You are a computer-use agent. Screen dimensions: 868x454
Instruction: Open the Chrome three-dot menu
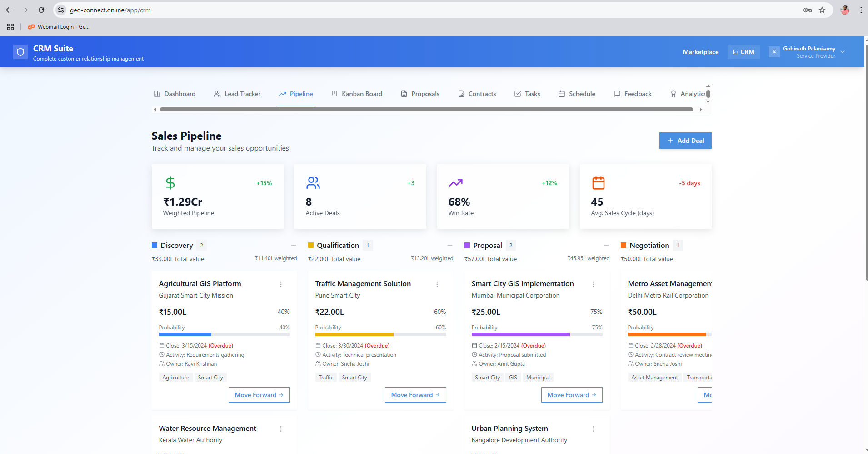(861, 10)
